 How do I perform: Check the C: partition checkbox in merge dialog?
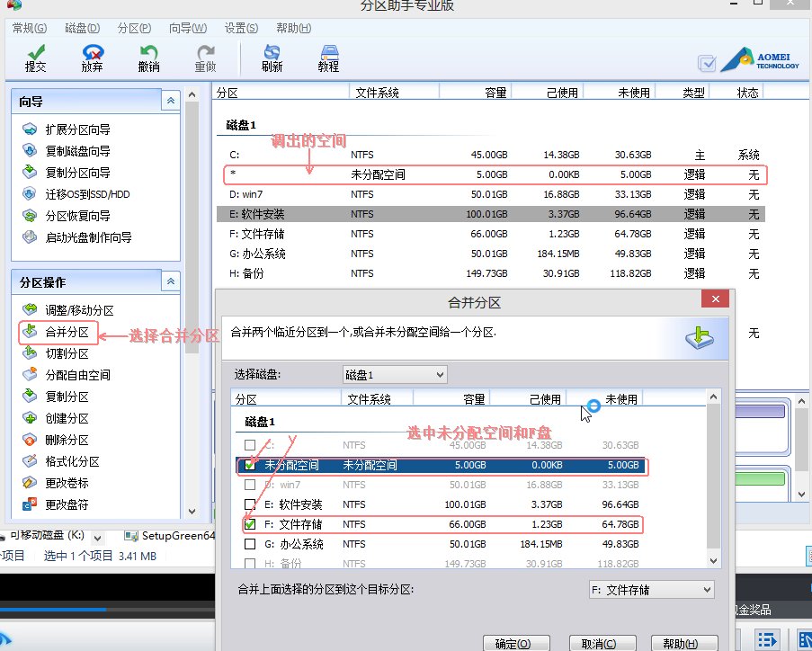pyautogui.click(x=250, y=443)
